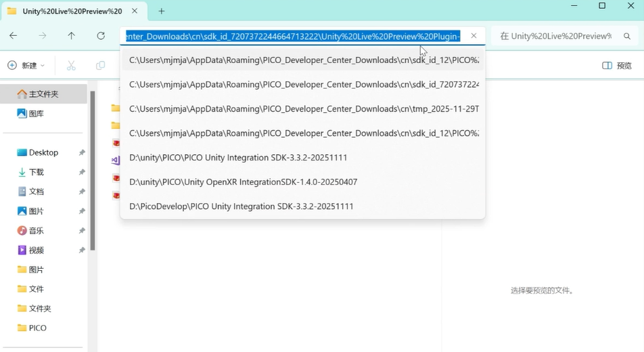
Task: Choose the tmp_2025-11-29T path suggestion
Action: 303,109
